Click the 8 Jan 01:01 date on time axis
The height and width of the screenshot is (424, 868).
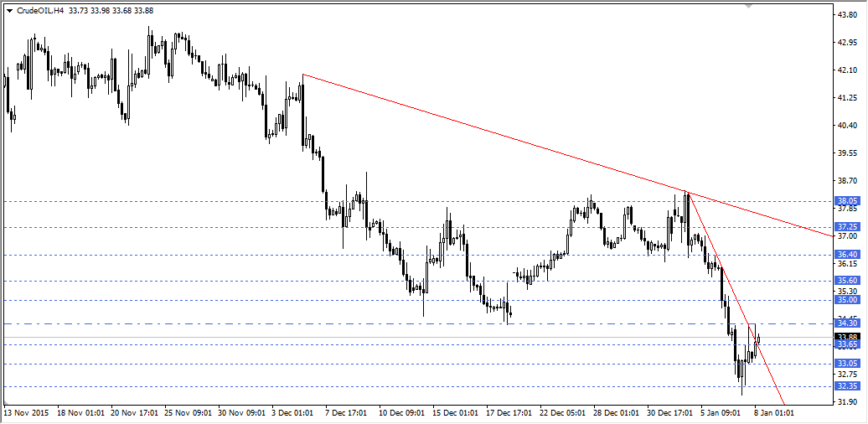(x=773, y=413)
